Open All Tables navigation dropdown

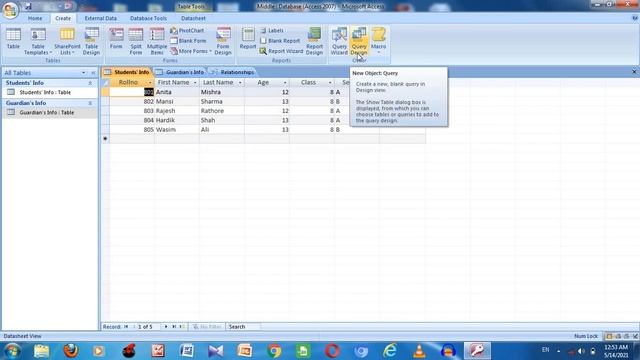point(84,73)
